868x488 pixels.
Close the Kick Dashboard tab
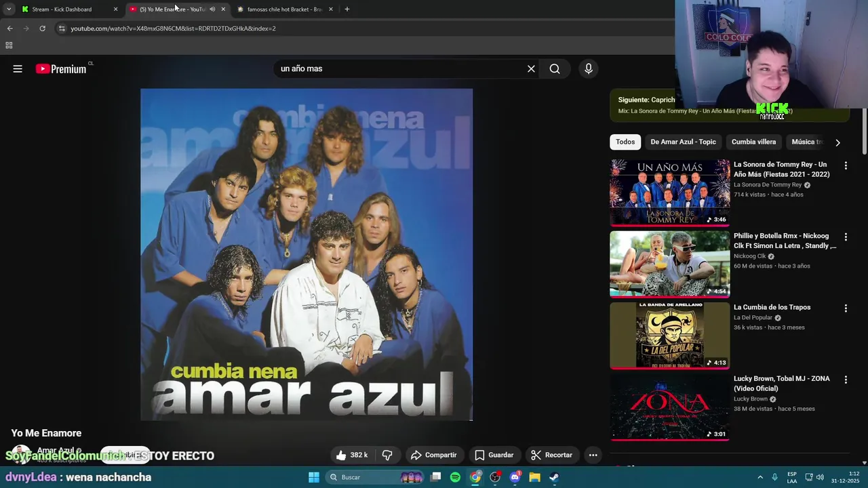(x=115, y=9)
